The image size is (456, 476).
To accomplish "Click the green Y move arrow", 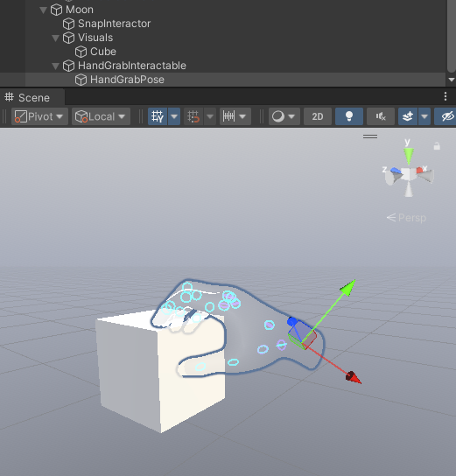I will click(348, 287).
